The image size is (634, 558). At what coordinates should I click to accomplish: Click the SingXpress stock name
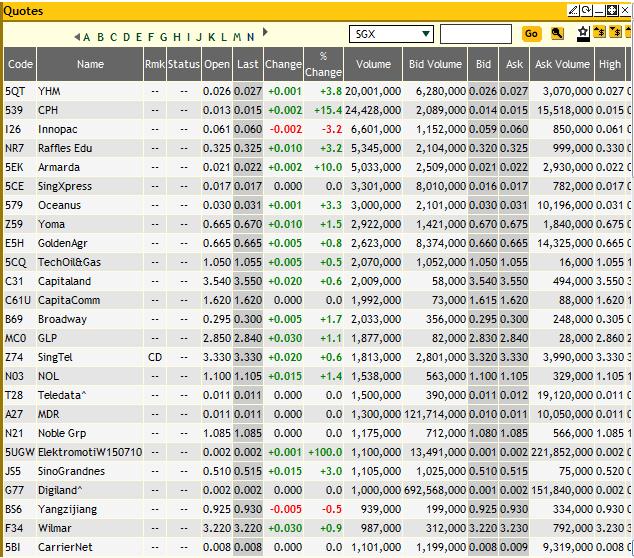[65, 186]
